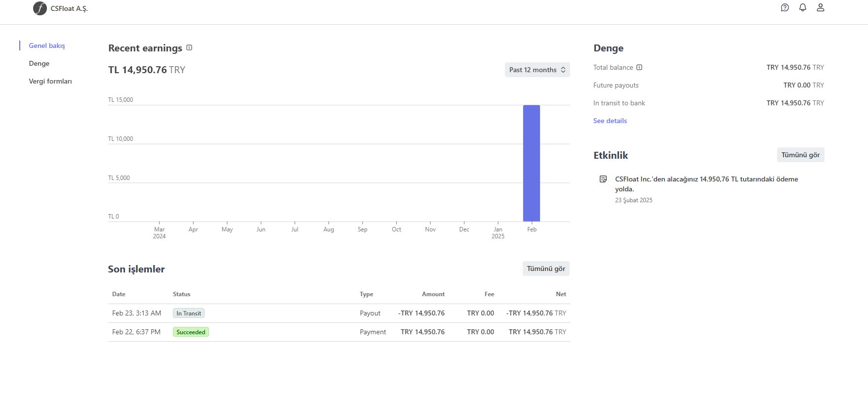The width and height of the screenshot is (868, 402).
Task: Click Tümünü gör next to Etkinlik
Action: pos(800,155)
